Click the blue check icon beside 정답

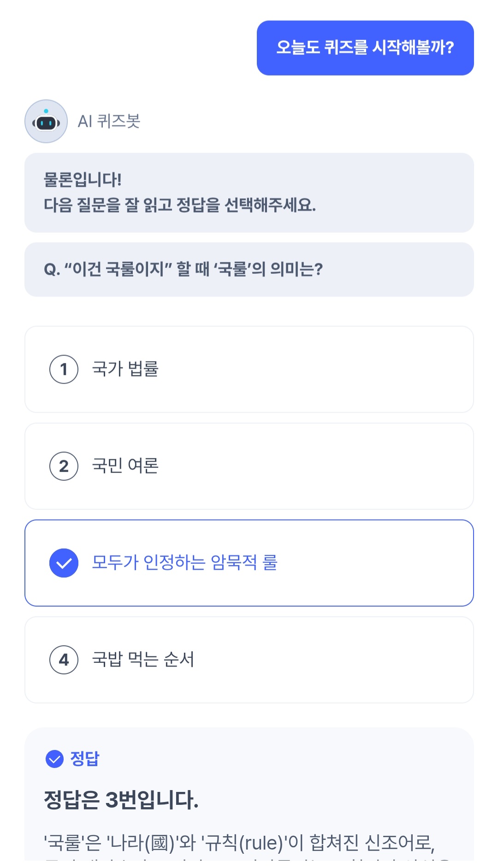pyautogui.click(x=54, y=759)
